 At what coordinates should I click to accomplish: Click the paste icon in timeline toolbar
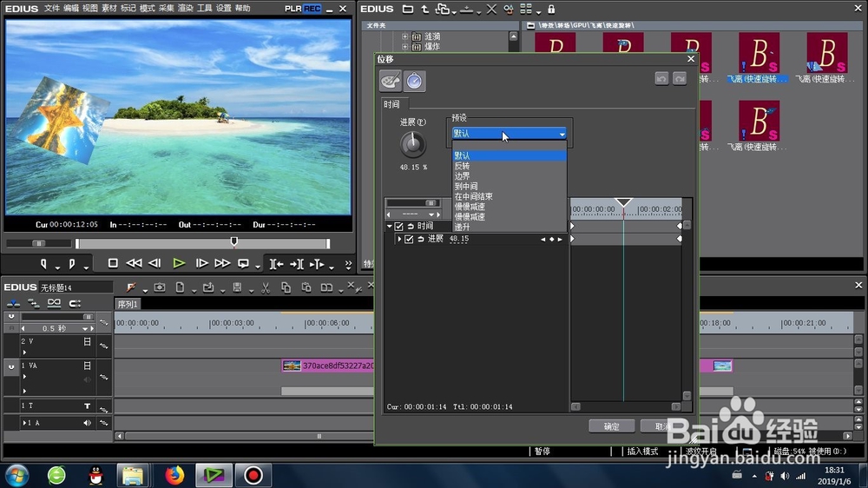(306, 287)
